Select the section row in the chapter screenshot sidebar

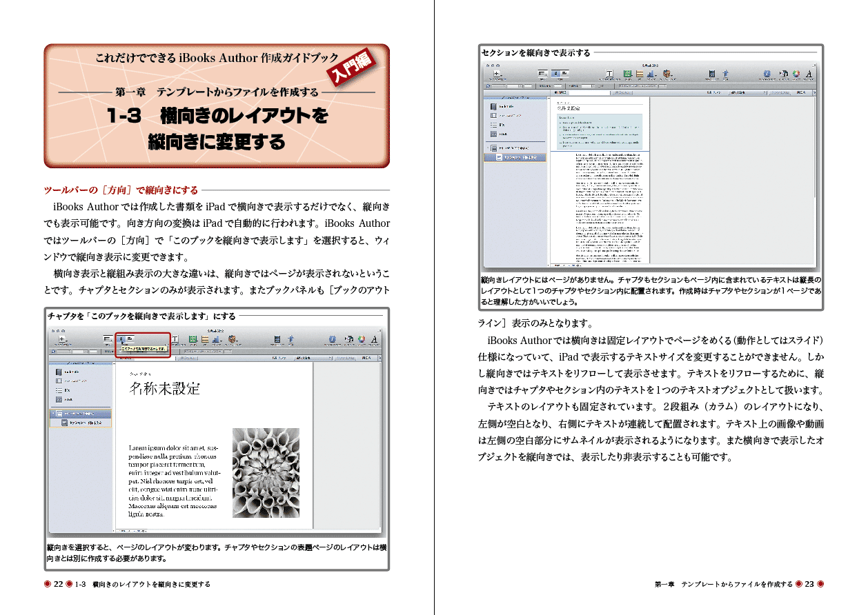point(81,423)
